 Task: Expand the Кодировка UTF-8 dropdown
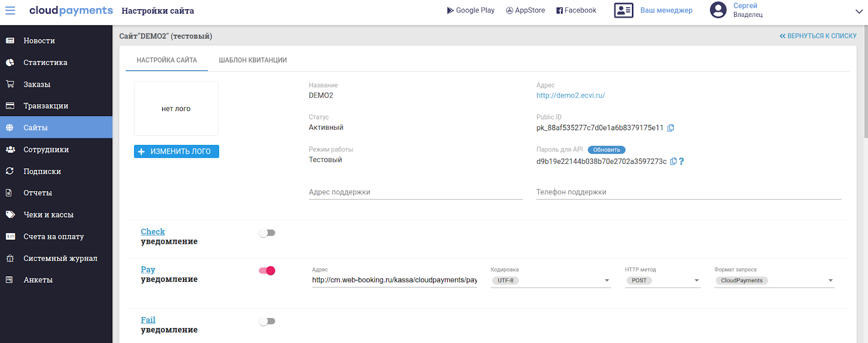(x=607, y=281)
